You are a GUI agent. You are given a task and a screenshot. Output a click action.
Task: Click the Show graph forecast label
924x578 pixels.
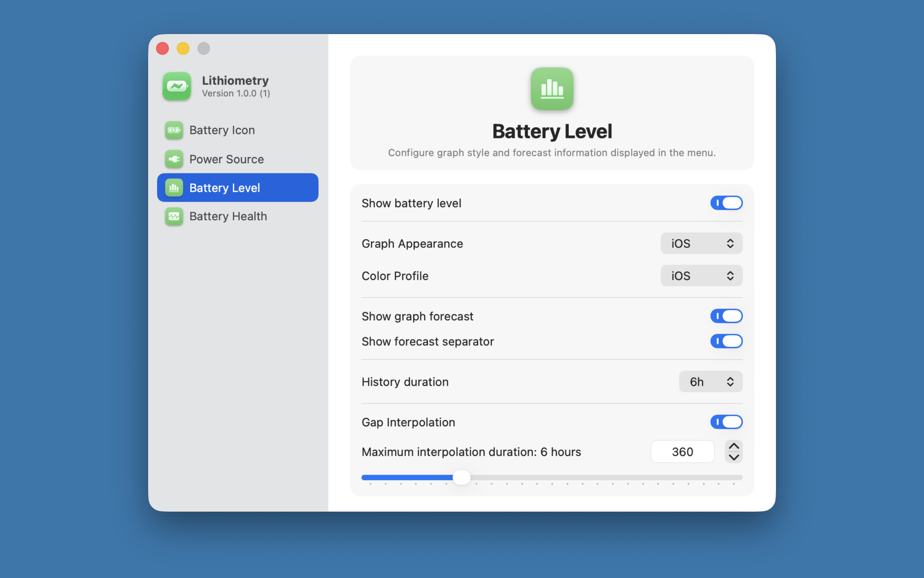click(417, 316)
